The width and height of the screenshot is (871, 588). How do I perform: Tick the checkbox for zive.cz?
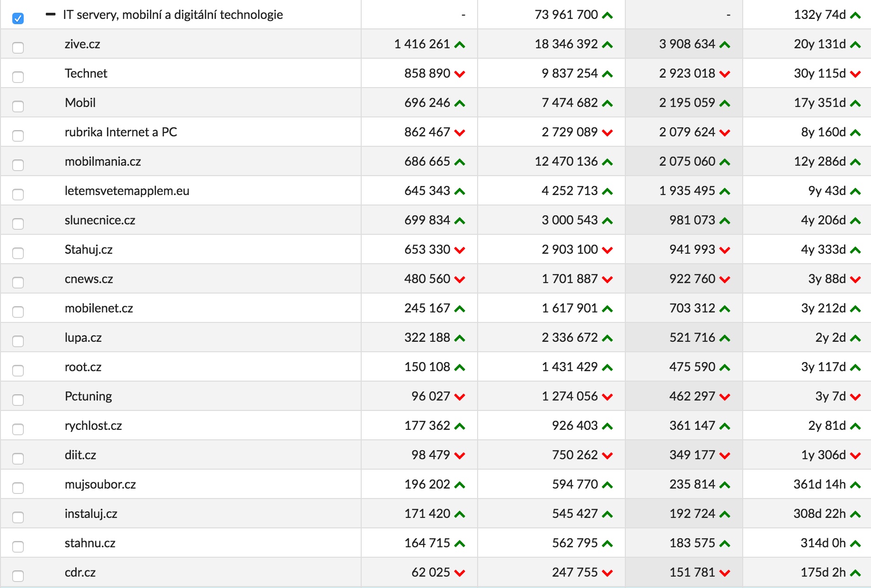tap(18, 48)
